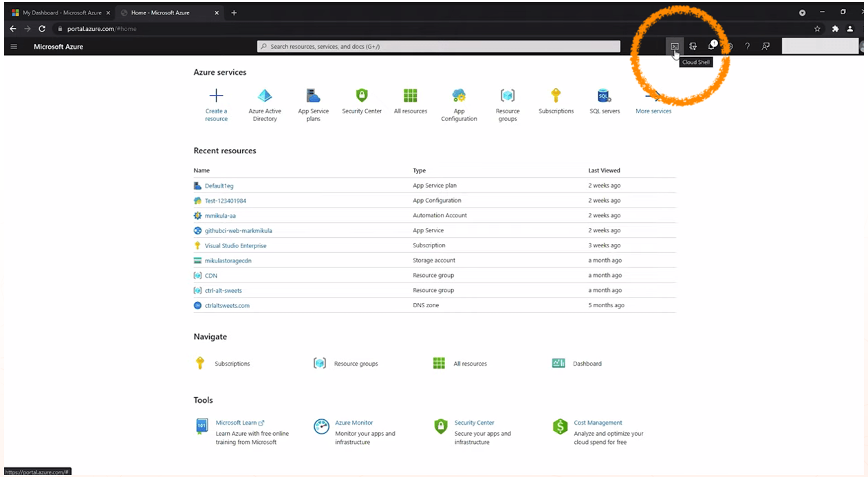This screenshot has width=868, height=477.
Task: Open Subscriptions key in Azure services
Action: (556, 95)
